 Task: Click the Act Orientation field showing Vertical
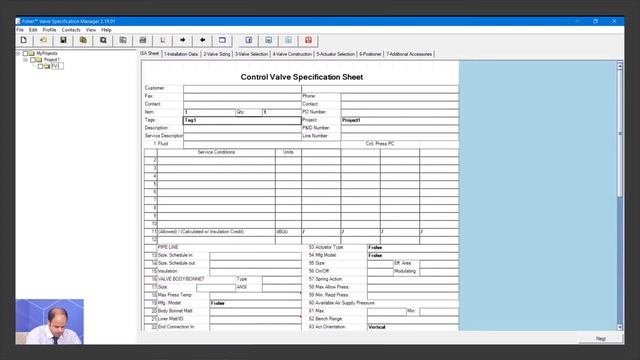[x=413, y=327]
